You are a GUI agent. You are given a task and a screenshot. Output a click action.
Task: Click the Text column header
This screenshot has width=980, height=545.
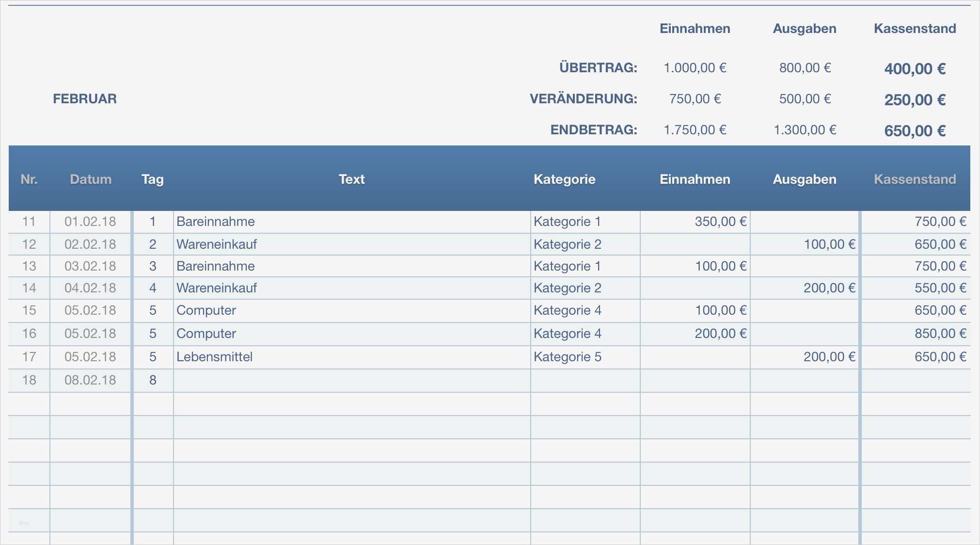(351, 179)
